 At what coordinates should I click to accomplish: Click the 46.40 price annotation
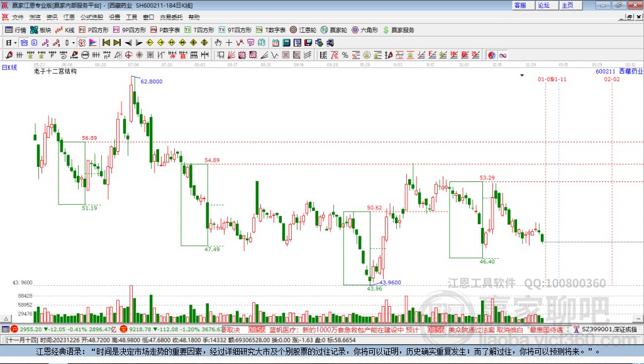[487, 261]
